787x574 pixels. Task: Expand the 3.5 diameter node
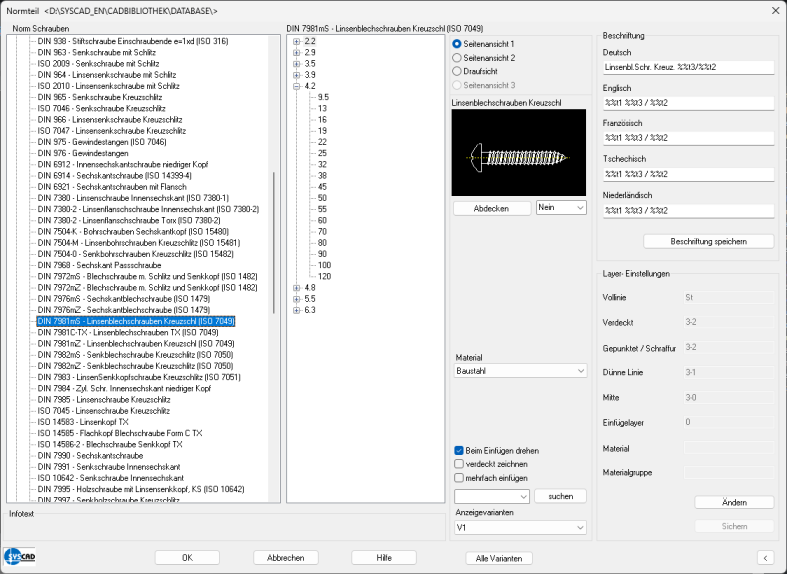(x=297, y=64)
